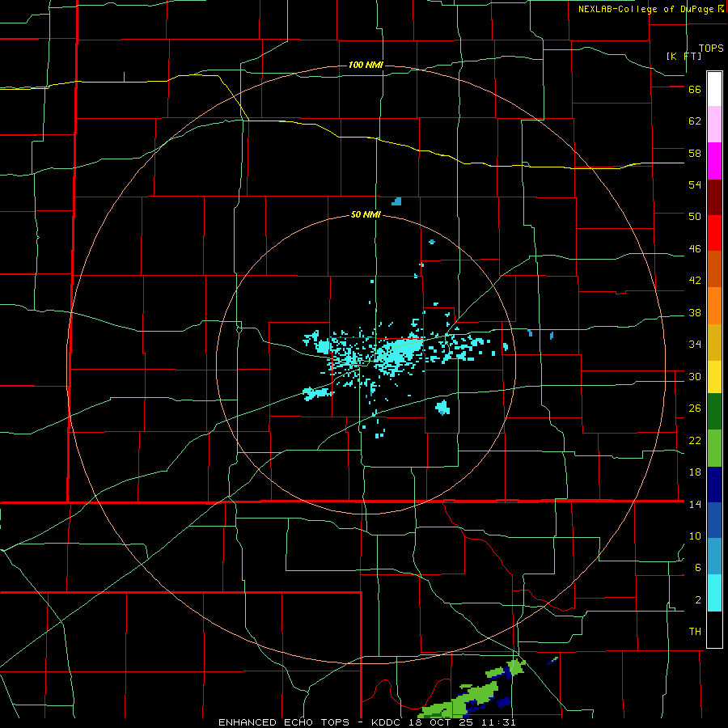Viewport: 728px width, 728px height.
Task: Click the bright red swatch between 50 and 46
Action: click(714, 233)
